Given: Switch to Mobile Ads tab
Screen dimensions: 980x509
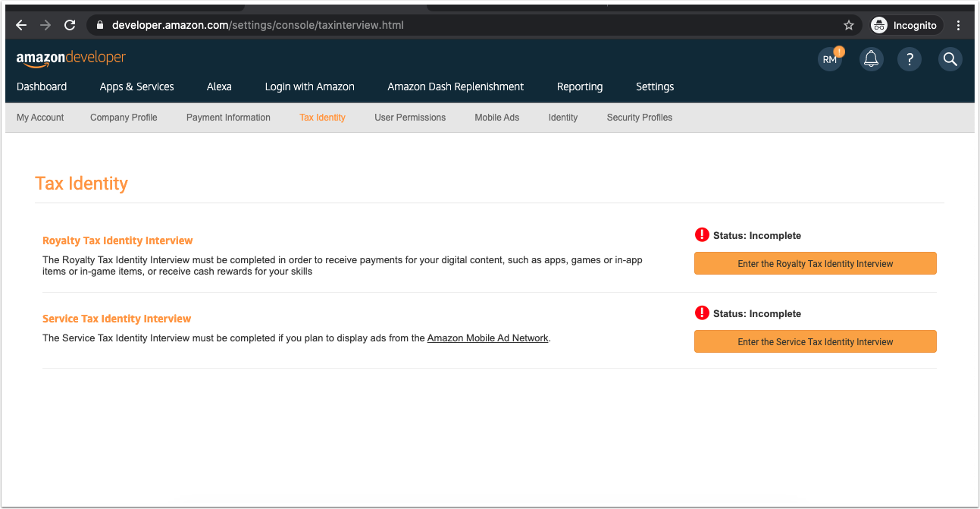Looking at the screenshot, I should [497, 118].
